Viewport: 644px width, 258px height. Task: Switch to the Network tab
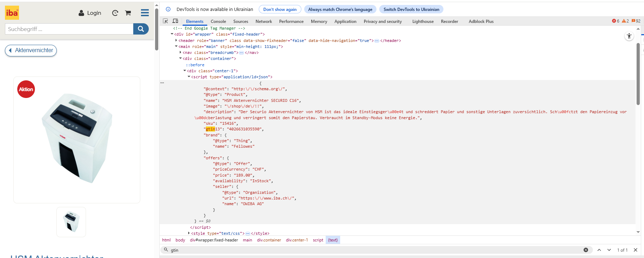264,21
